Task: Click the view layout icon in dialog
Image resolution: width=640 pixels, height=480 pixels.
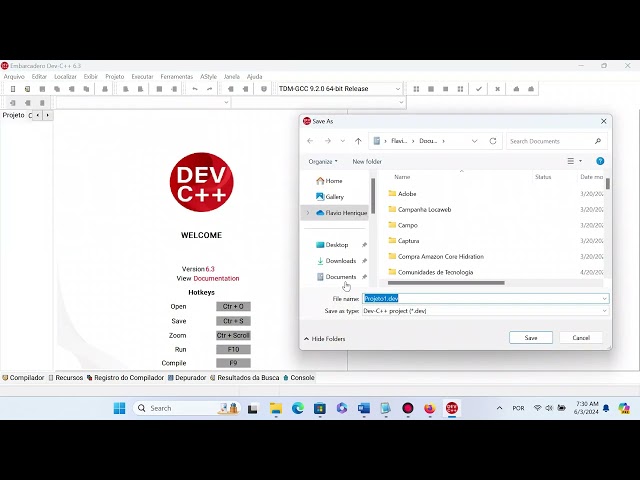Action: tap(571, 161)
